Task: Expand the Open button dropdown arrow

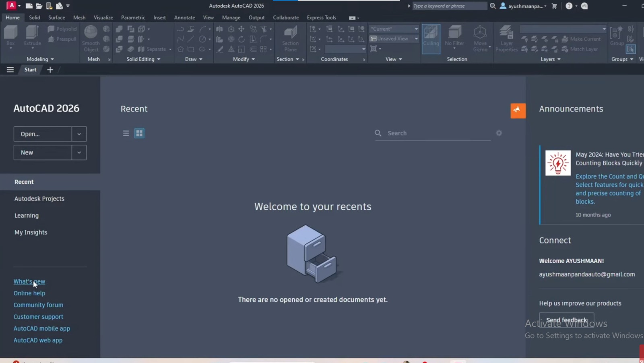Action: coord(79,134)
